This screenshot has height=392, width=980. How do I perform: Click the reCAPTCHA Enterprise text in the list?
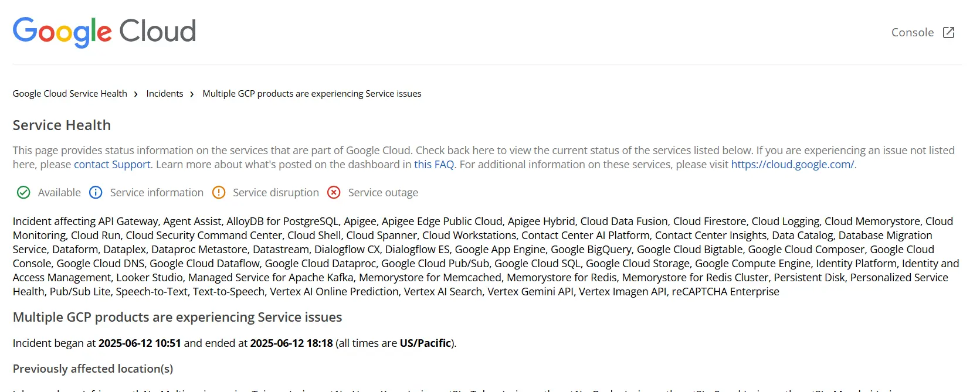725,292
